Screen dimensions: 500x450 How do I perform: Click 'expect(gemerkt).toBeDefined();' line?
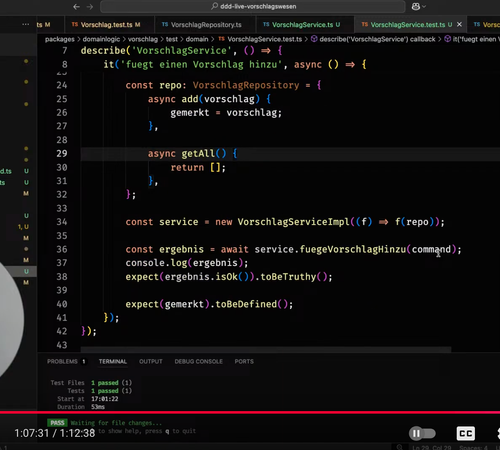pos(209,304)
